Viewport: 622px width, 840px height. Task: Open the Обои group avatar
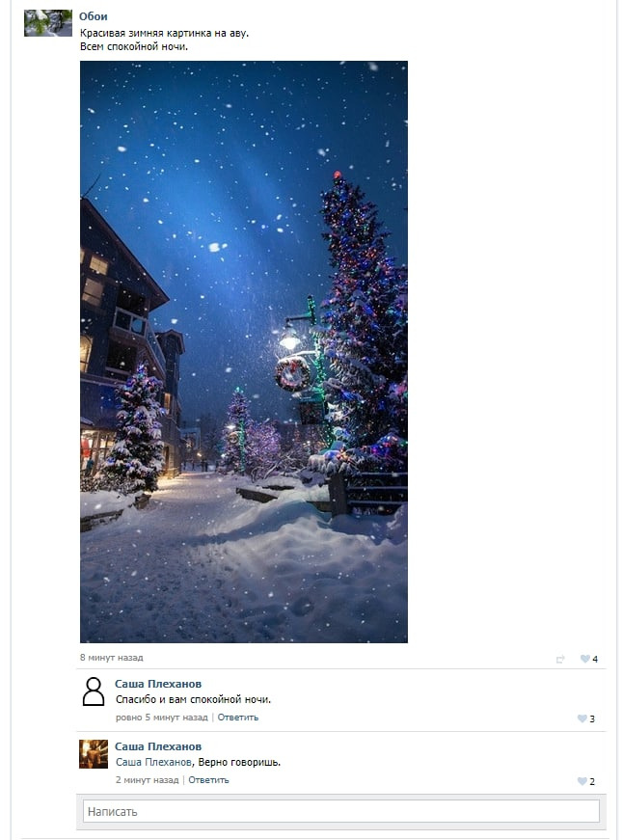pyautogui.click(x=48, y=23)
